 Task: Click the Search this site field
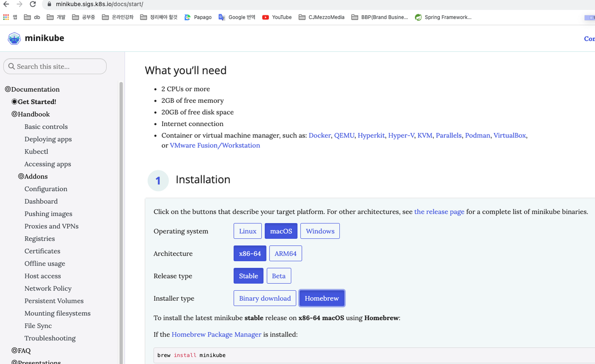(55, 66)
